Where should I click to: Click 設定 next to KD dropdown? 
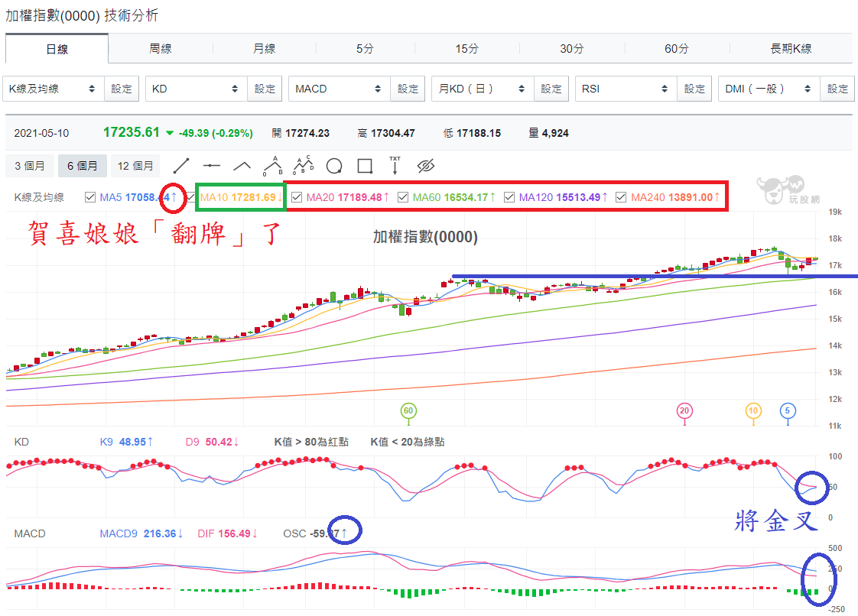click(x=265, y=89)
